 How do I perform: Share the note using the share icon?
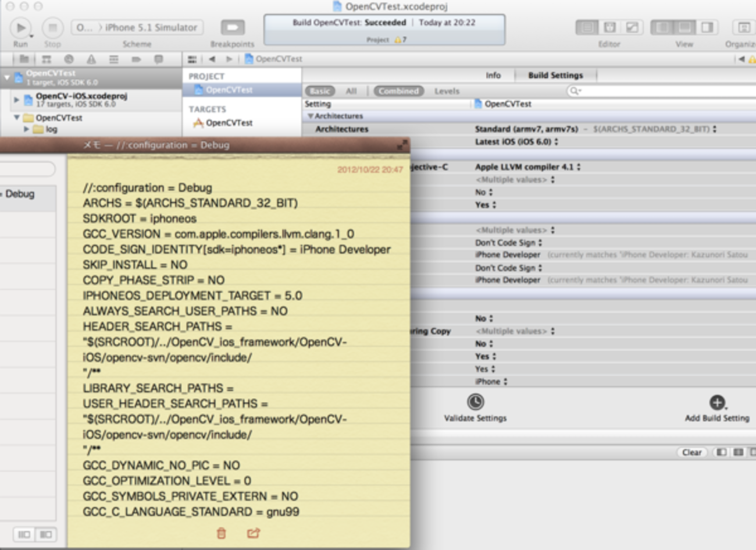pos(253,533)
